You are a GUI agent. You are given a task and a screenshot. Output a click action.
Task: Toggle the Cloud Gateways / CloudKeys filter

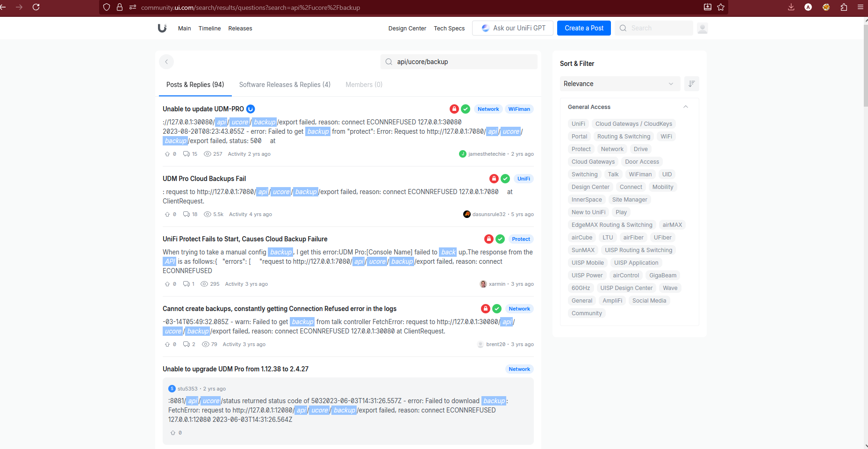click(633, 123)
